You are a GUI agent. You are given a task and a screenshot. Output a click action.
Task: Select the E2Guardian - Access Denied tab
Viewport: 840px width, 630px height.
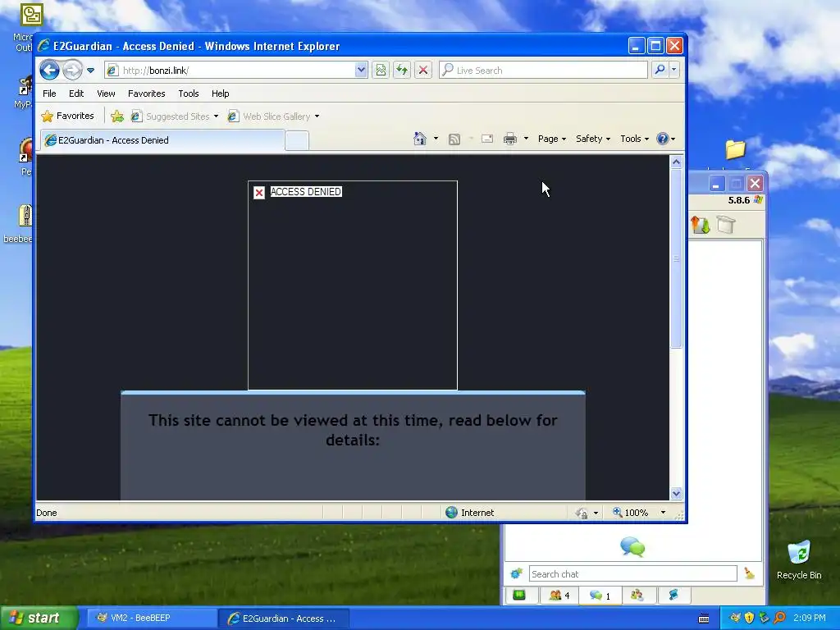162,140
